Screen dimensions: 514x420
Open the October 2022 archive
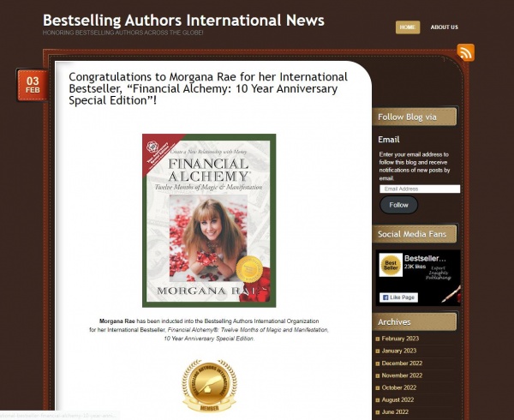pyautogui.click(x=399, y=387)
